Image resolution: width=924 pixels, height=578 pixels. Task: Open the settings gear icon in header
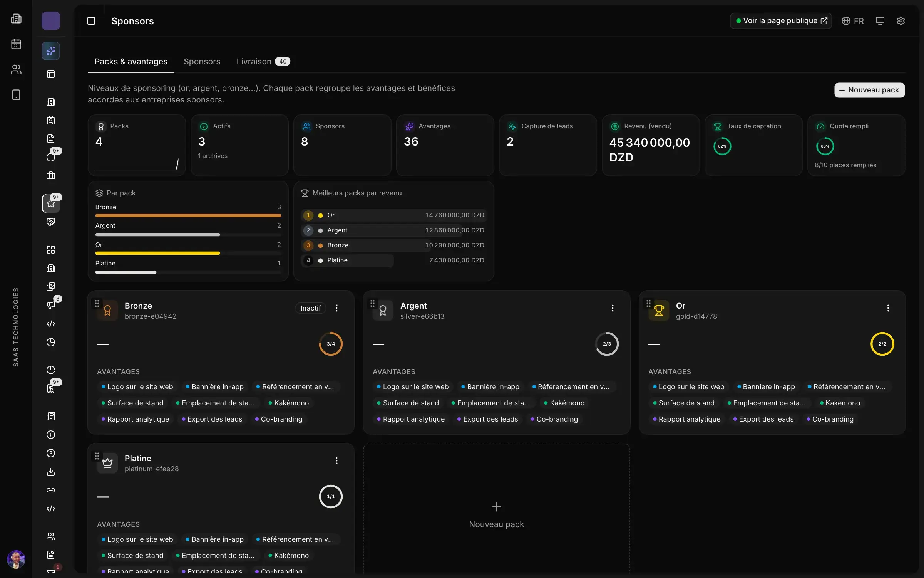coord(901,21)
